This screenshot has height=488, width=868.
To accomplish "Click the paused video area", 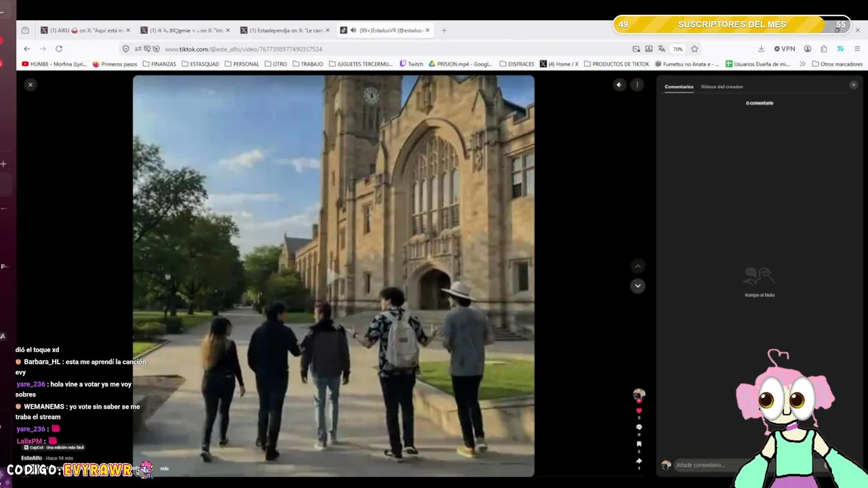I will (x=333, y=275).
